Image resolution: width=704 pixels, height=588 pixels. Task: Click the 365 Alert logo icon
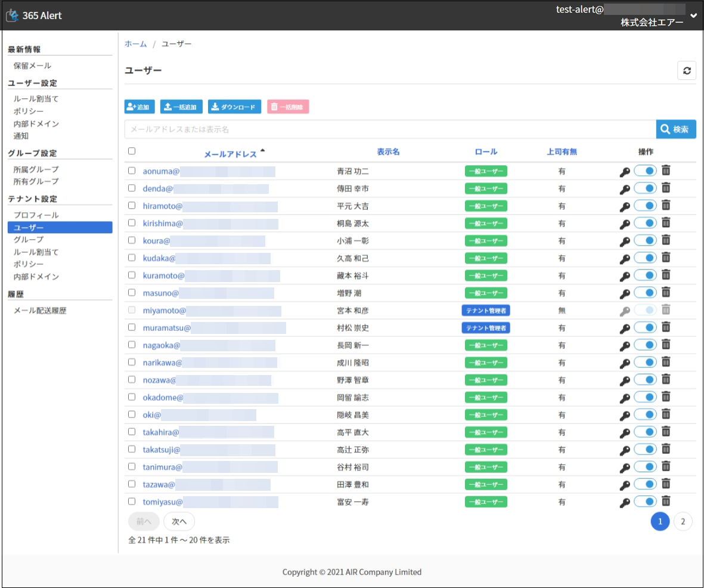[x=12, y=16]
